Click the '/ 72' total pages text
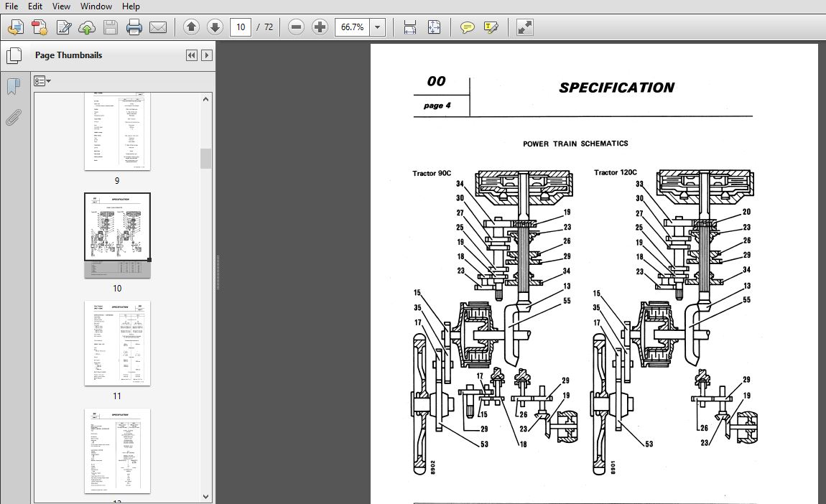This screenshot has width=826, height=504. [x=265, y=27]
